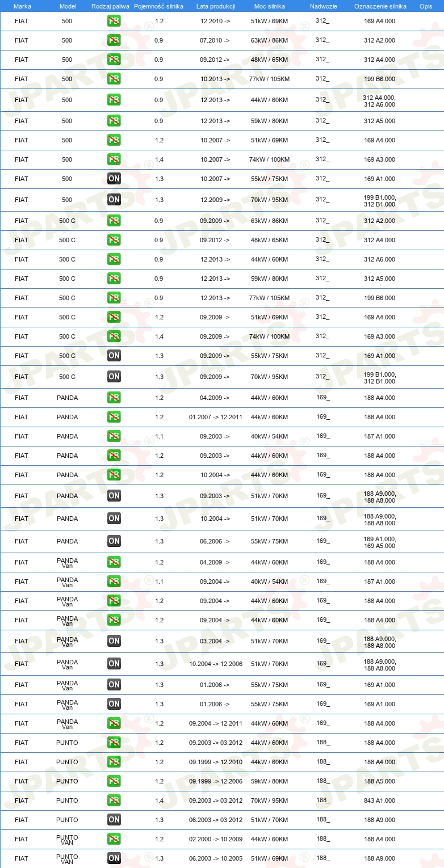Click ON diesel icon in 500 10.2007 55kW row
Image resolution: width=444 pixels, height=868 pixels.
point(114,179)
